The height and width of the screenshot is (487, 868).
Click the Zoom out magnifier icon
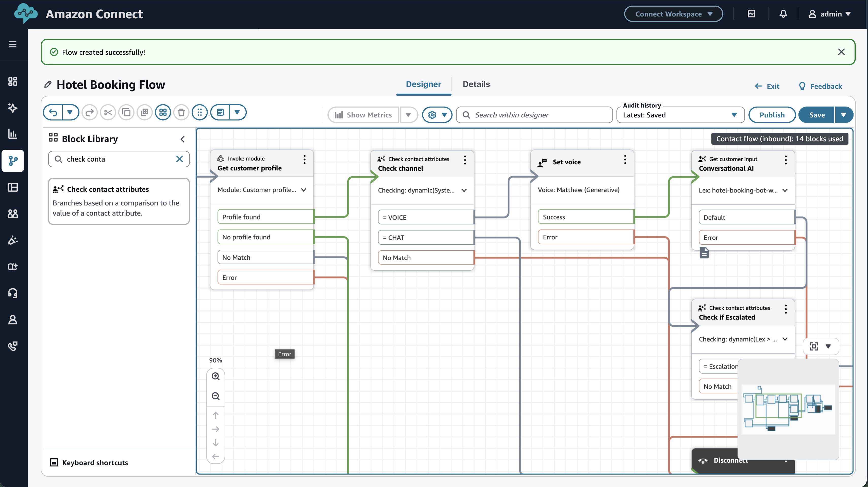216,396
